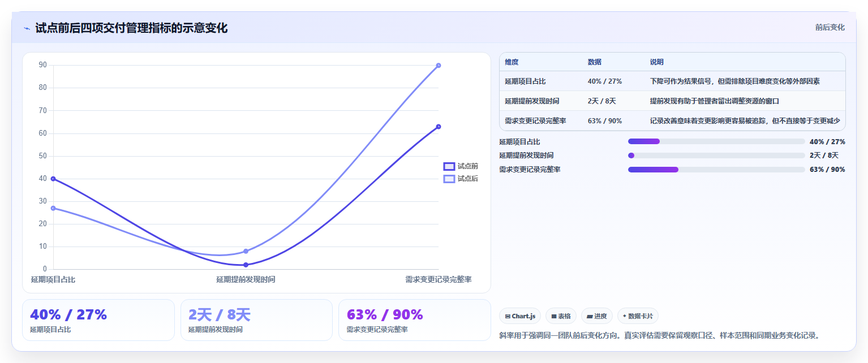Click the description starting with 下降可作为结果信号
Screen dimensions: 868x363
pyautogui.click(x=735, y=81)
